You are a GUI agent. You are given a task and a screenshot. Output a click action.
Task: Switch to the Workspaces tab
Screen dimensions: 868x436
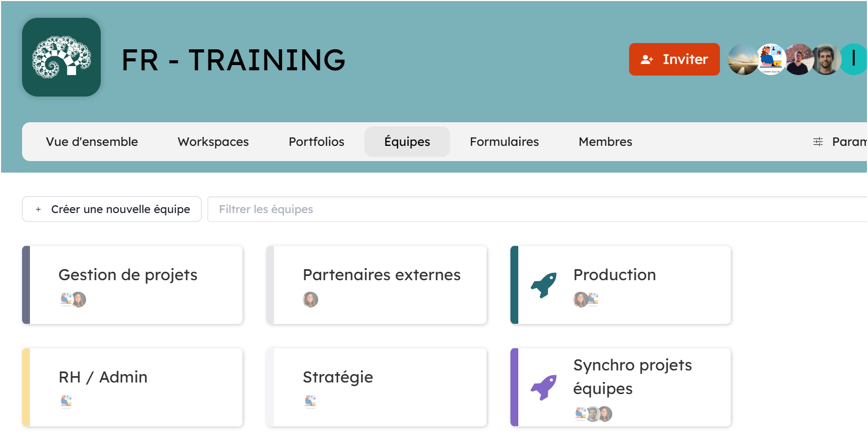click(x=213, y=142)
